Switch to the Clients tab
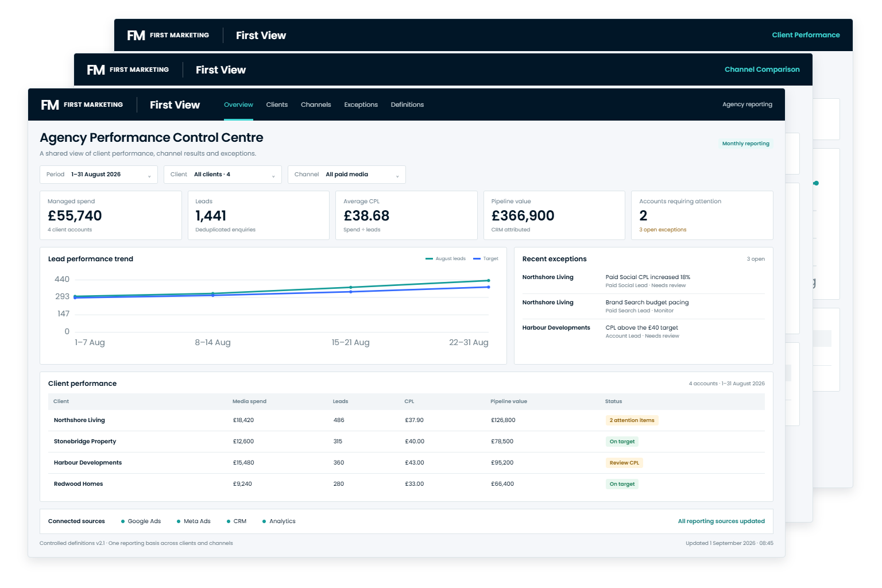 coord(277,105)
